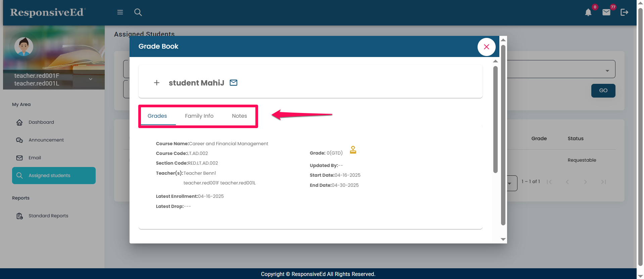
Task: Expand student MahiJ with plus icon
Action: [157, 83]
